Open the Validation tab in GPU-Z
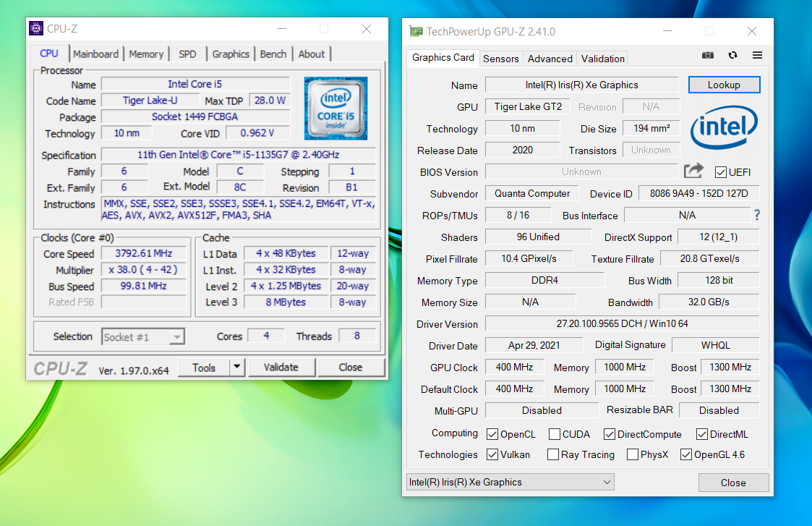This screenshot has width=812, height=526. (603, 59)
